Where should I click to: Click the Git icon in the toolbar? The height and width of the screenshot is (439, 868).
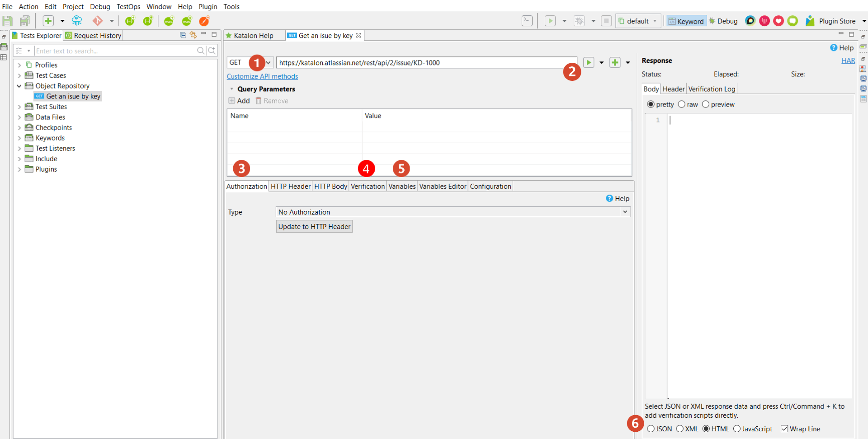click(97, 21)
